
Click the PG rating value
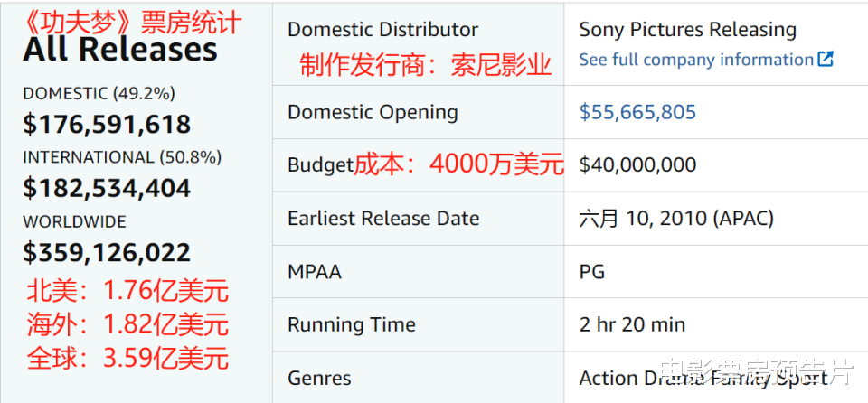(x=592, y=271)
